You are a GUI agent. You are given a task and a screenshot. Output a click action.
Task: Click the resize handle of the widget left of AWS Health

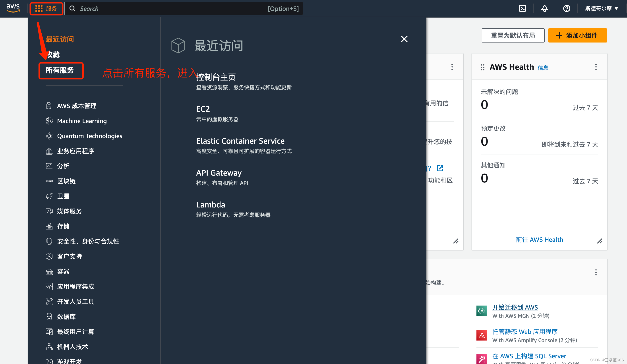click(x=456, y=241)
